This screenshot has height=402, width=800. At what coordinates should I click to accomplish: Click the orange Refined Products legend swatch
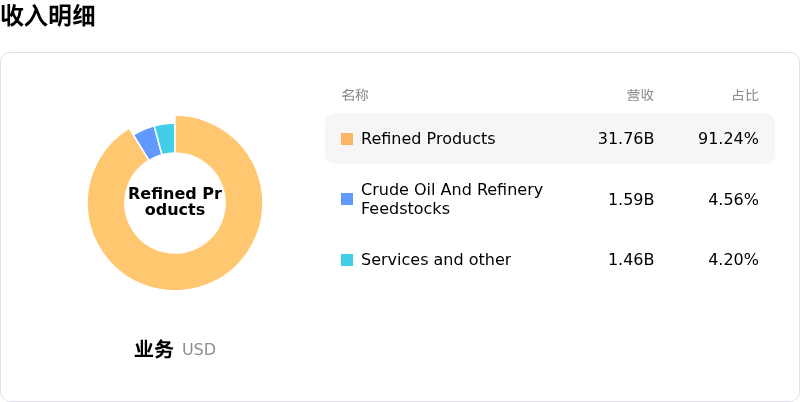point(347,139)
